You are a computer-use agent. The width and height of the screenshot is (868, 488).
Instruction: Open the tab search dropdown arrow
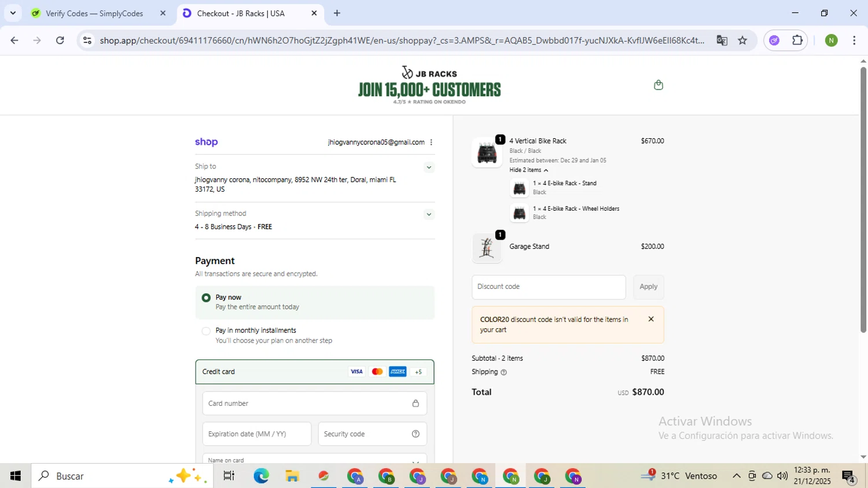[x=13, y=13]
